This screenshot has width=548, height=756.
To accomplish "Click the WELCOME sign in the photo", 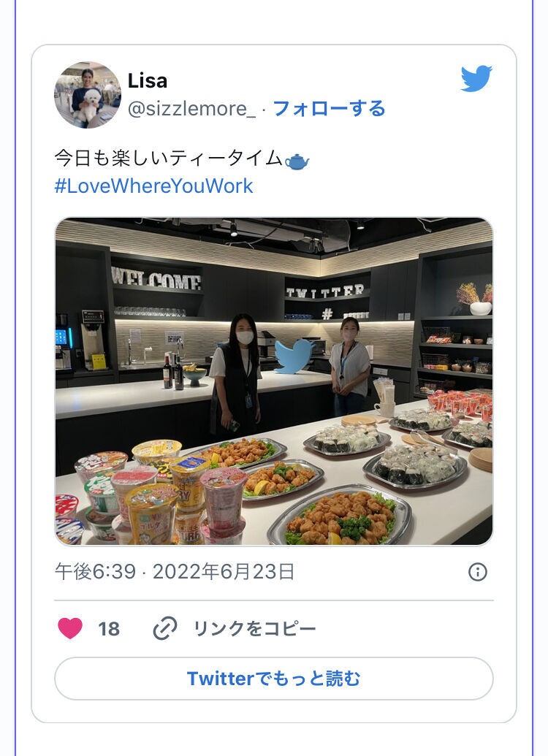I will (x=156, y=279).
